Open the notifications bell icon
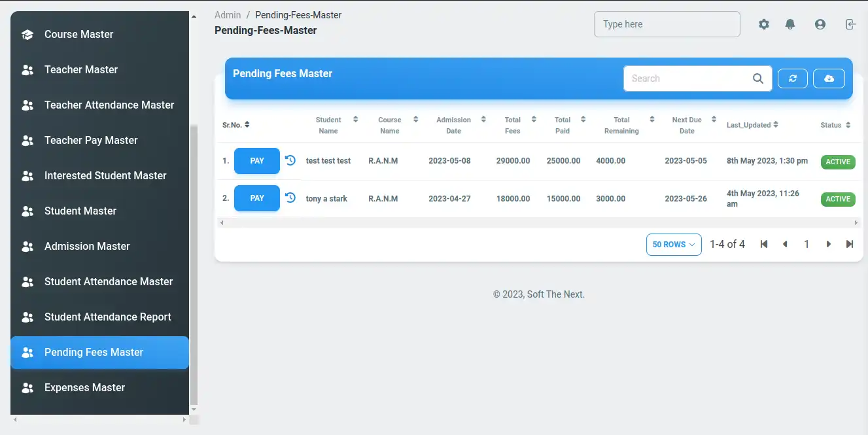This screenshot has width=868, height=435. coord(790,24)
